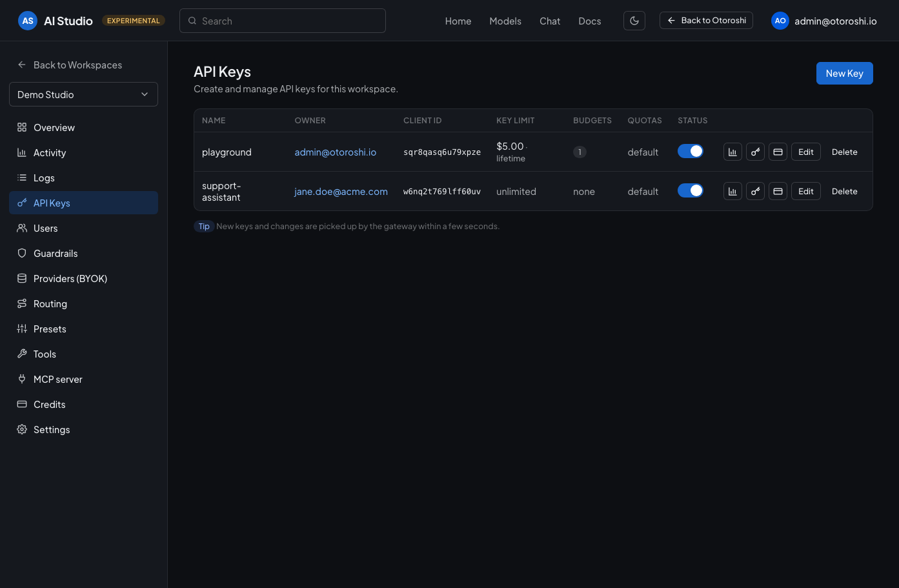Click the Guardrails shield icon

pos(22,253)
